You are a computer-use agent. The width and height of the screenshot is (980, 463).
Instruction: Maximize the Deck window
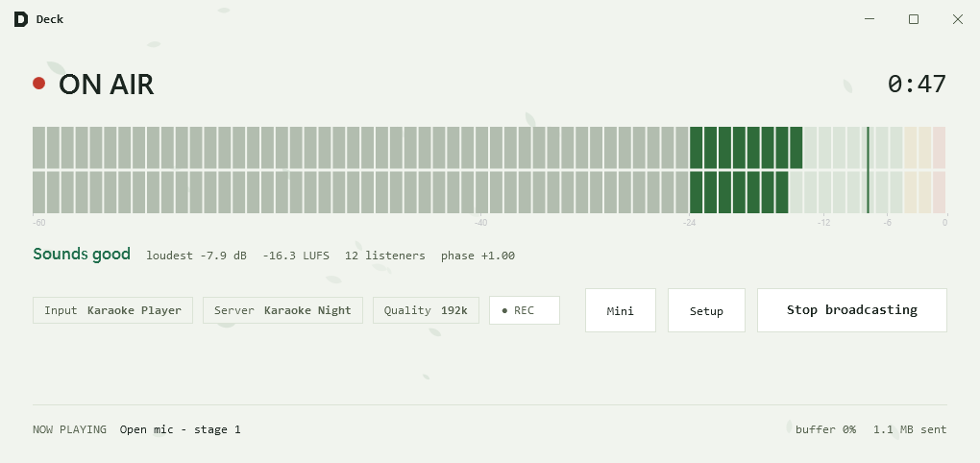click(914, 19)
